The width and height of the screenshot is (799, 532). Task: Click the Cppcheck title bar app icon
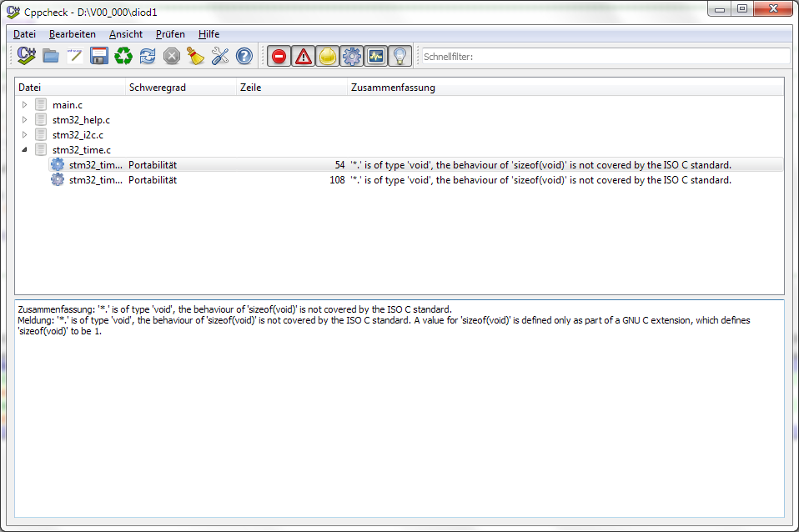tap(13, 11)
